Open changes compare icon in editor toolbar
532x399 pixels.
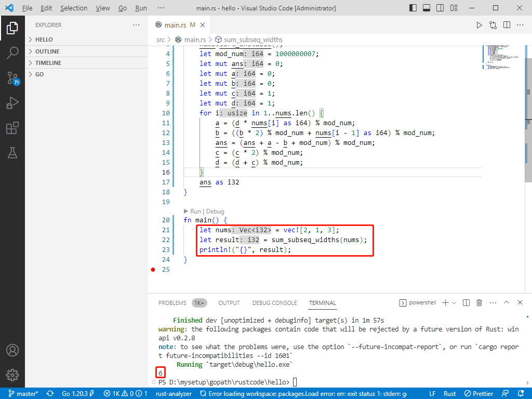pyautogui.click(x=493, y=25)
